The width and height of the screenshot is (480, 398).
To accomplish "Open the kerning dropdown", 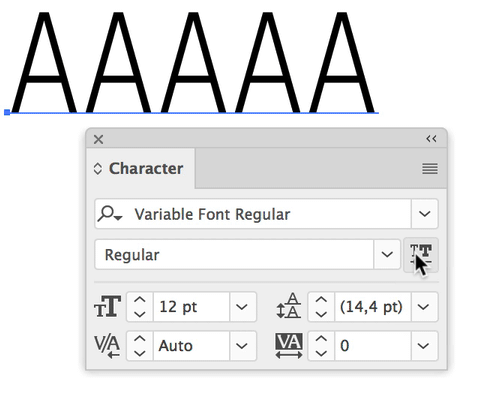I will [x=242, y=346].
